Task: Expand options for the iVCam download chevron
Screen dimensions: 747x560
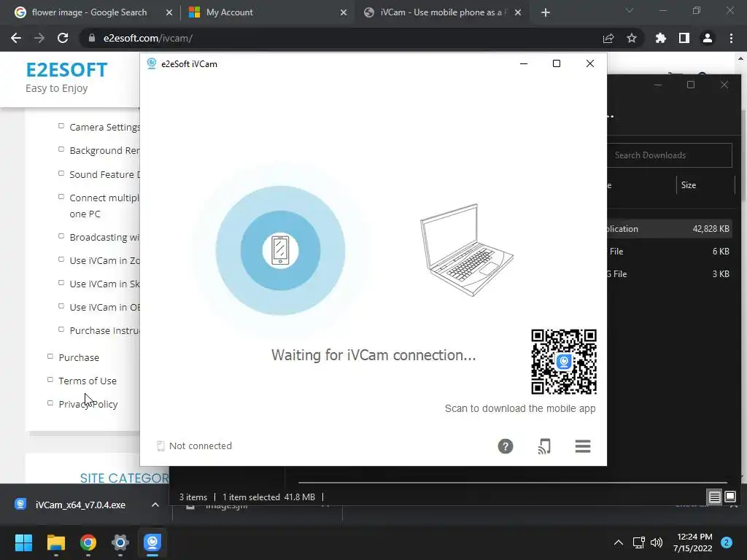Action: (155, 505)
